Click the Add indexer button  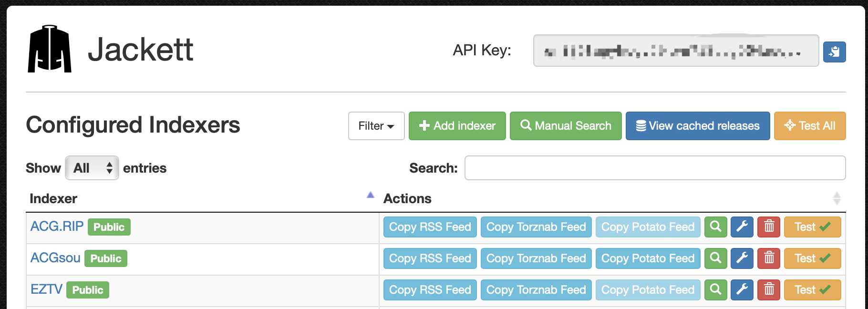pos(457,126)
